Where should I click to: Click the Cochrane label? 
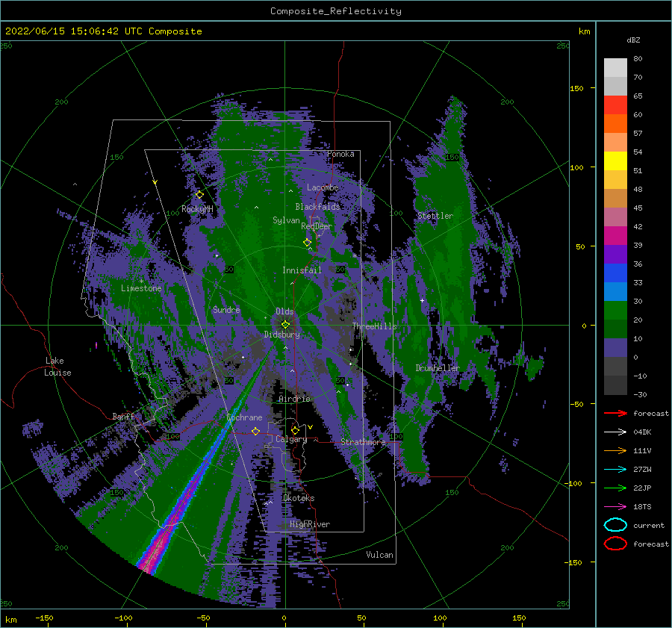pos(244,417)
